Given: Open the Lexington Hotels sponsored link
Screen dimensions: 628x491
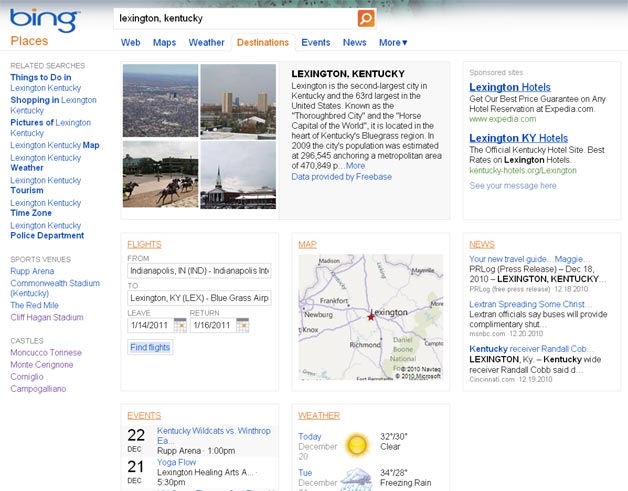Looking at the screenshot, I should (510, 87).
